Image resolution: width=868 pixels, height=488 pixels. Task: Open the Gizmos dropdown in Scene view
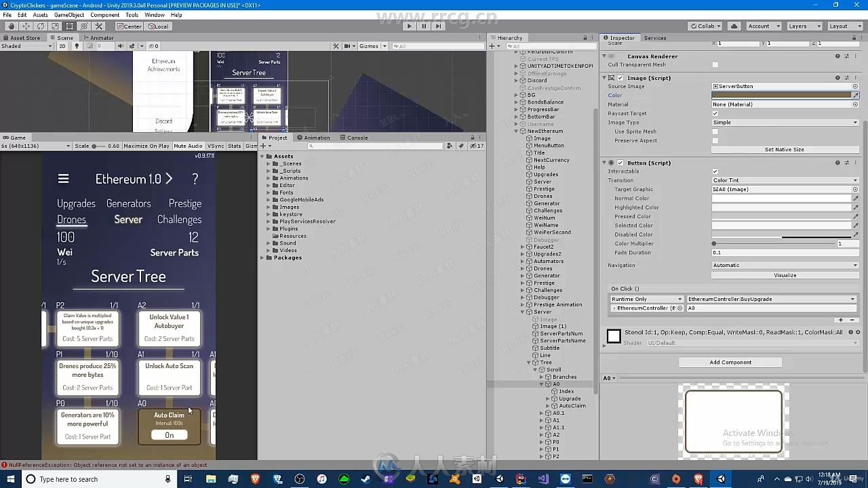pos(372,46)
